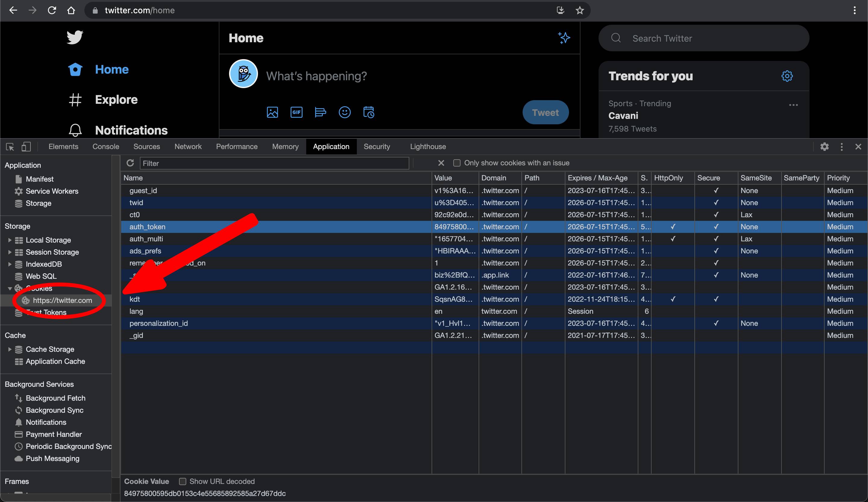
Task: Bookmark this page with the star icon
Action: [x=580, y=10]
